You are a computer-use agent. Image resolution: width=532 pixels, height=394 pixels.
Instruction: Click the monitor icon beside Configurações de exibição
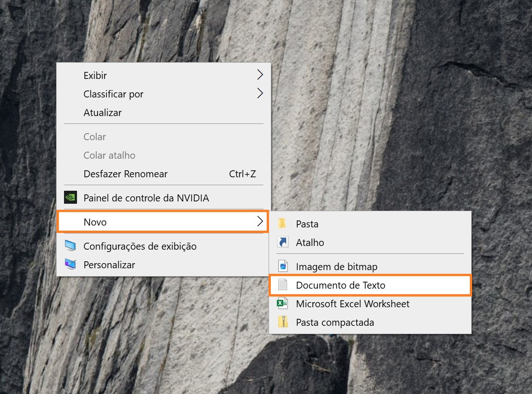click(70, 246)
